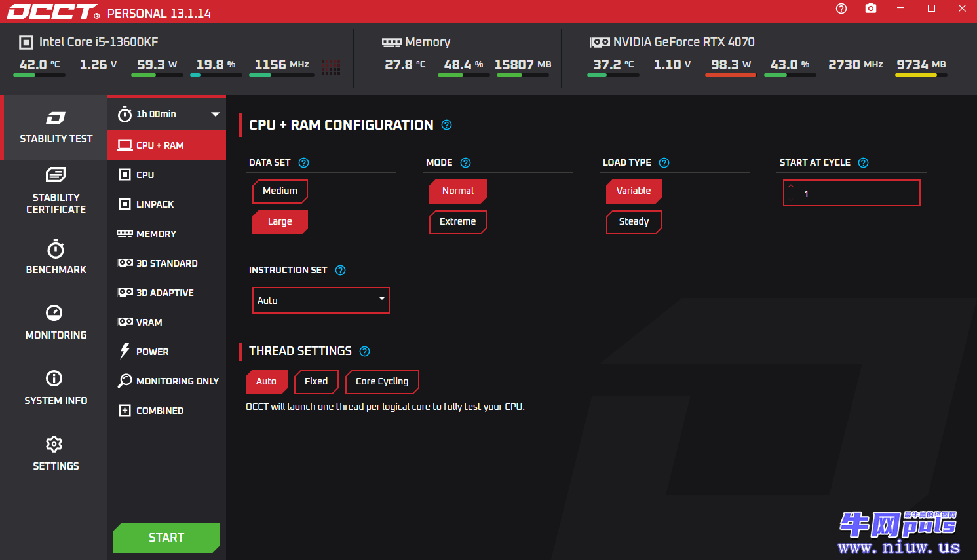Click the CPU voltage 1.26 V reading

98,65
